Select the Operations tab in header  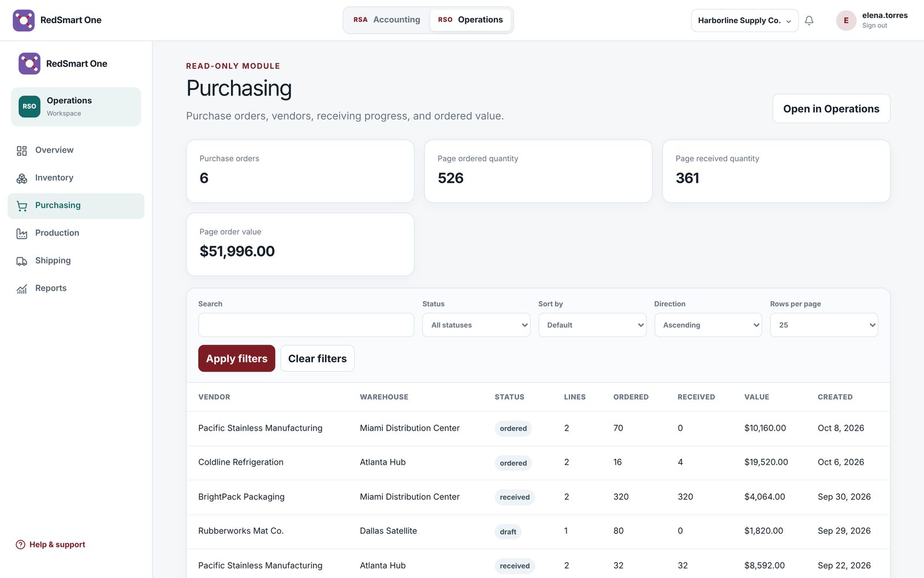tap(471, 20)
